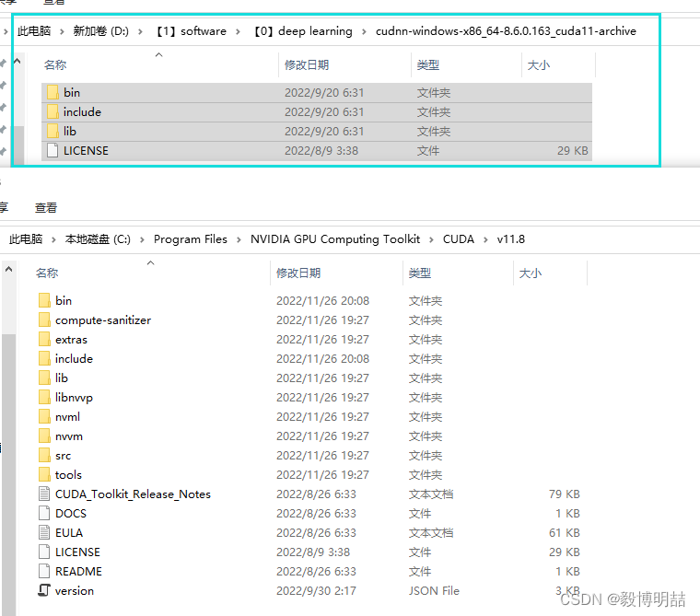
Task: Go to Program Files in the breadcrumb
Action: click(191, 239)
